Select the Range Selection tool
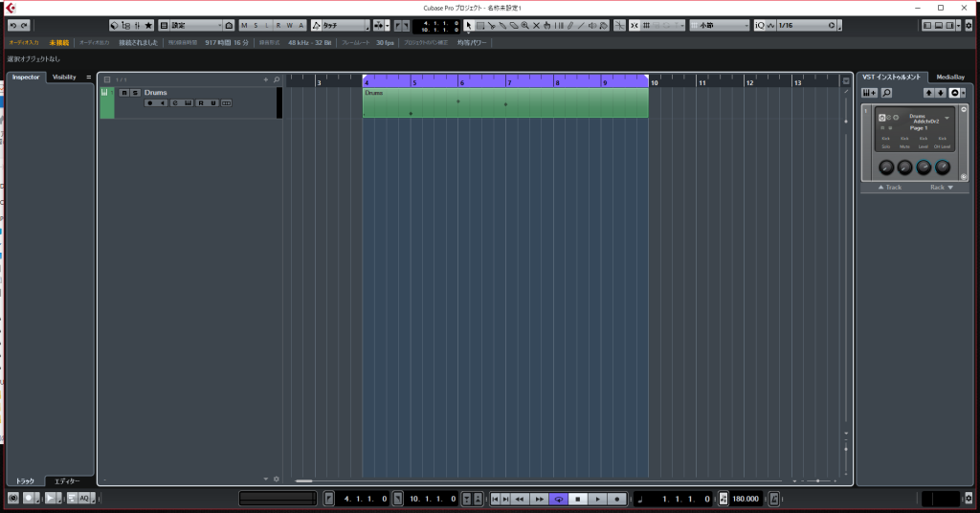This screenshot has height=513, width=980. coord(480,26)
